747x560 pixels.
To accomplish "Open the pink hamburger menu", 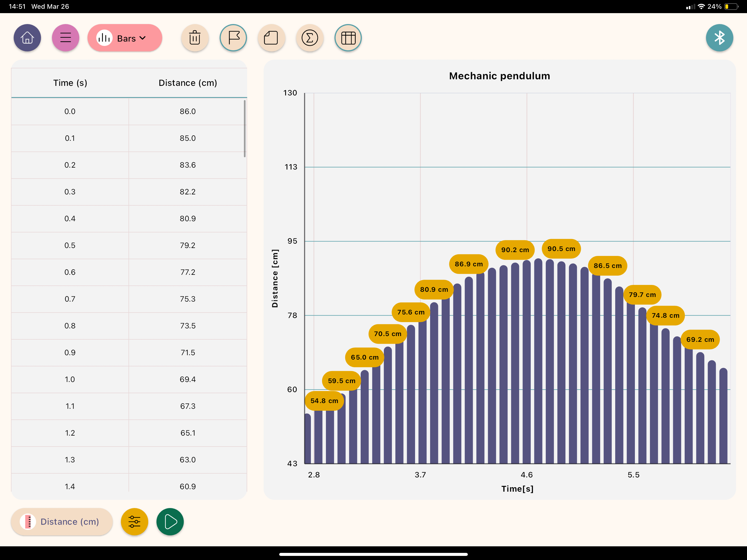I will click(66, 38).
